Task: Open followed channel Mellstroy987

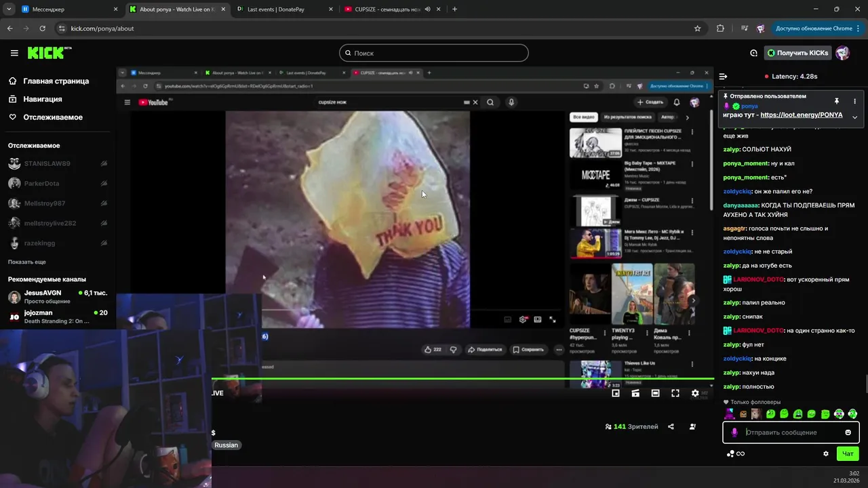Action: coord(58,203)
